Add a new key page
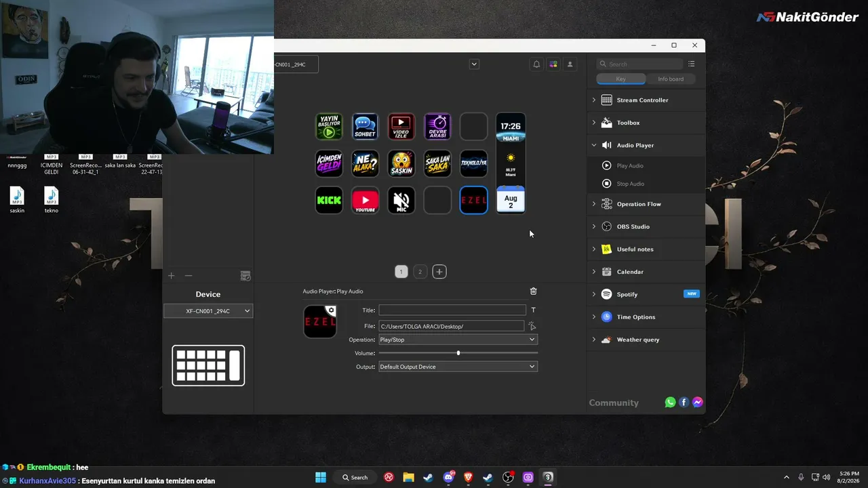The height and width of the screenshot is (488, 868). [439, 272]
